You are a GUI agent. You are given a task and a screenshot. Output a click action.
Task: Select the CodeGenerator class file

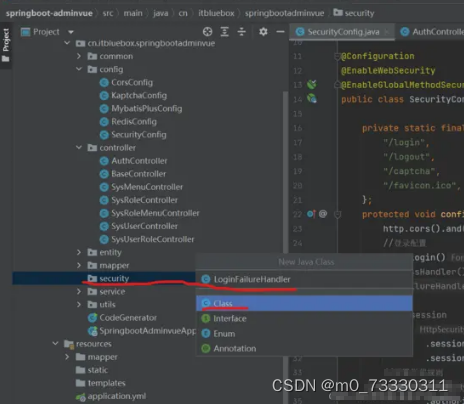[x=122, y=318]
